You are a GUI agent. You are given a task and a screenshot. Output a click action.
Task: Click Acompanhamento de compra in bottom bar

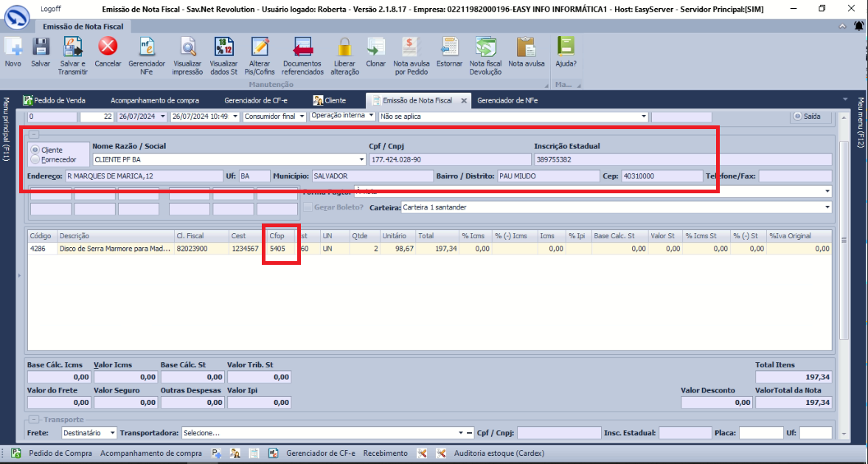point(151,453)
